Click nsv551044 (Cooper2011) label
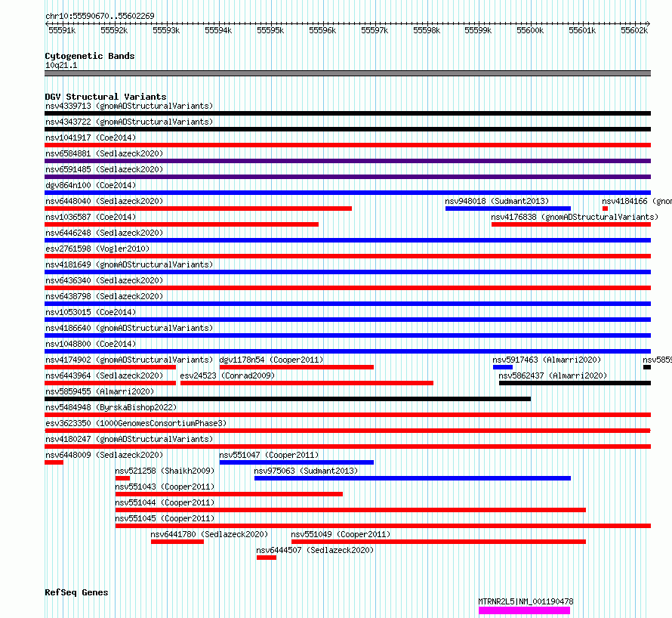Image resolution: width=672 pixels, height=618 pixels. click(165, 502)
